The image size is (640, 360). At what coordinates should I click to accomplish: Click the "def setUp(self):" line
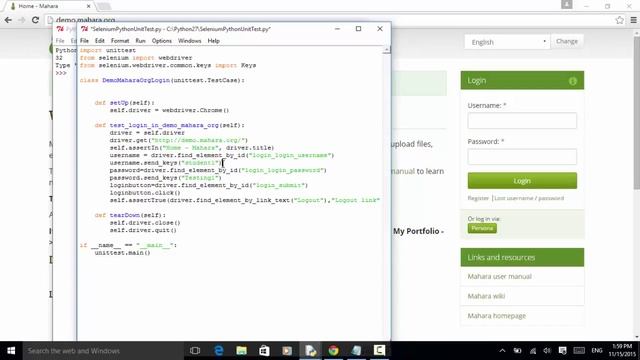pos(124,103)
